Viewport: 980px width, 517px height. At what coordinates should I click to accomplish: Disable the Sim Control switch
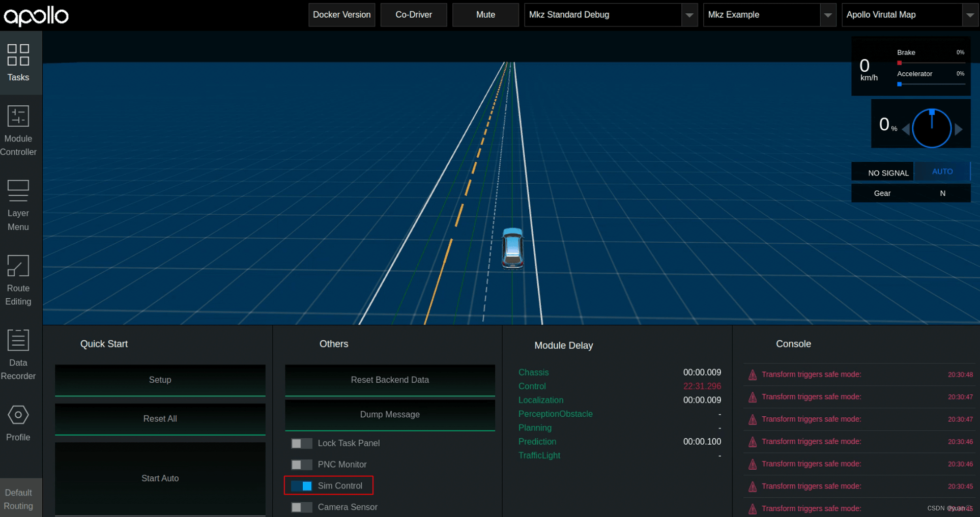coord(301,486)
